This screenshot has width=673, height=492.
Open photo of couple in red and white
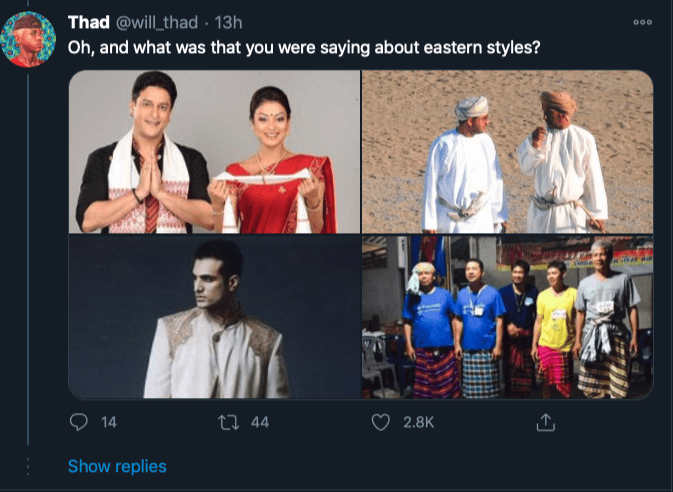pyautogui.click(x=214, y=152)
